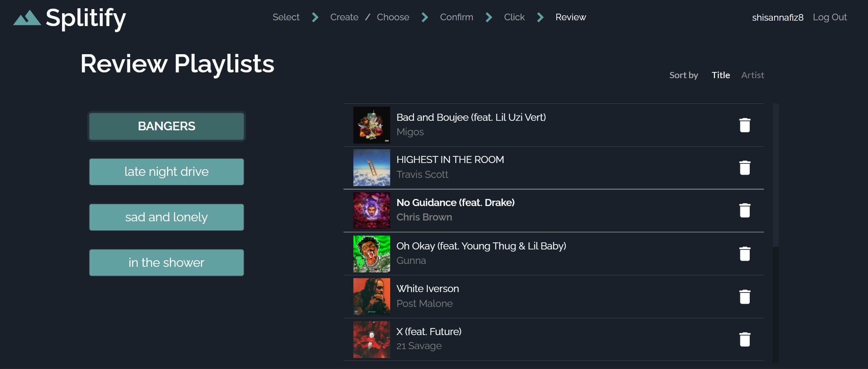Show the sad and lonely playlist
Image resolution: width=868 pixels, height=369 pixels.
coord(167,217)
